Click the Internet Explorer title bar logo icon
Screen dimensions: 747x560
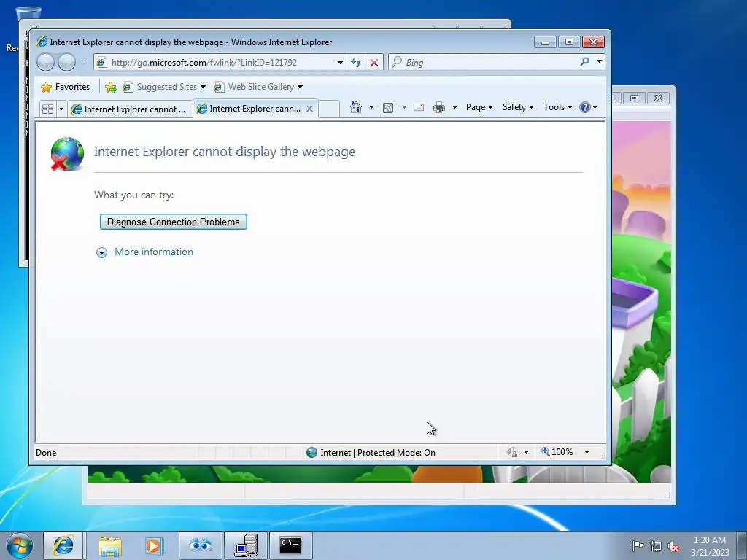click(42, 42)
